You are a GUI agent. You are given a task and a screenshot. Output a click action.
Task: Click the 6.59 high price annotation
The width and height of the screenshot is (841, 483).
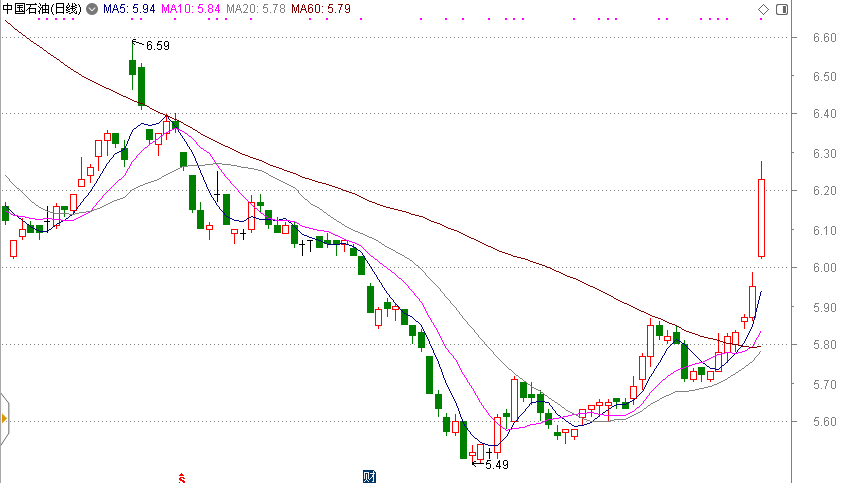pyautogui.click(x=158, y=45)
